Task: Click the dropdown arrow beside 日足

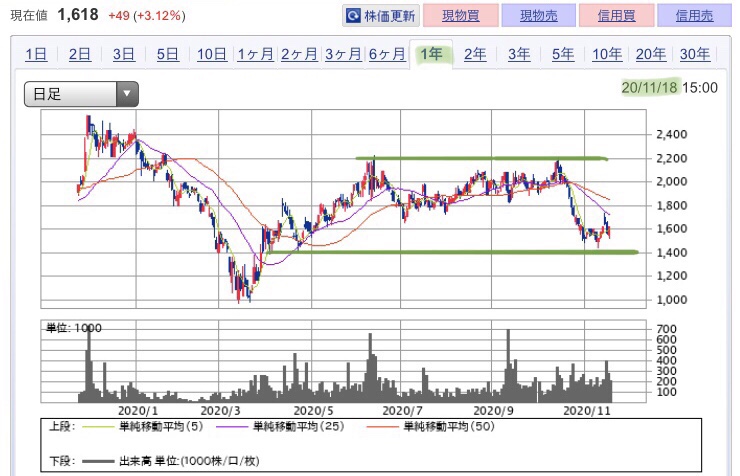Action: coord(127,94)
